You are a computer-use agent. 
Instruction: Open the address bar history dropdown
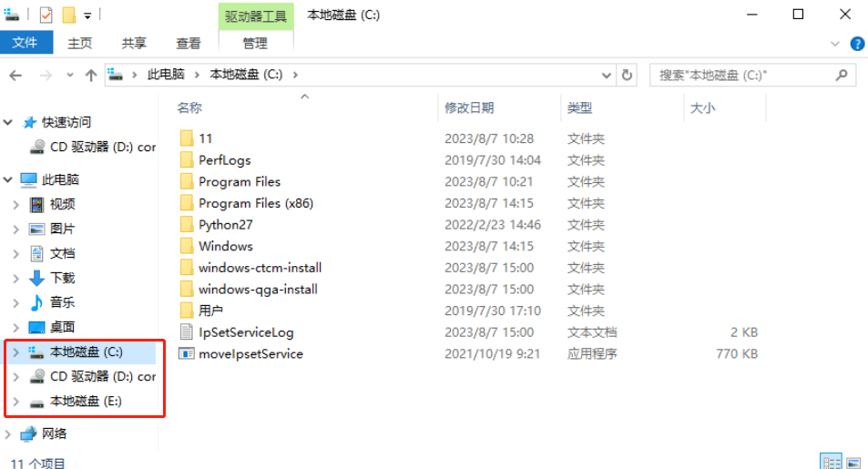click(607, 76)
